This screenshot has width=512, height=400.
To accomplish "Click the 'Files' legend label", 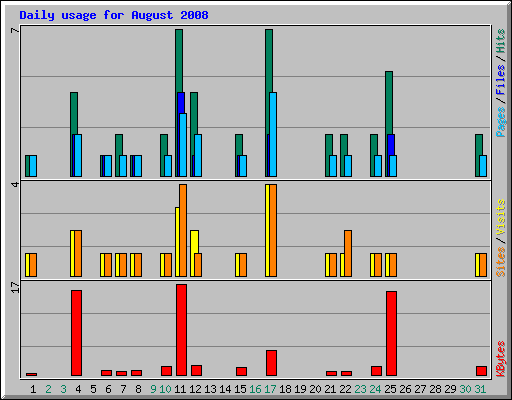I will 500,79.
